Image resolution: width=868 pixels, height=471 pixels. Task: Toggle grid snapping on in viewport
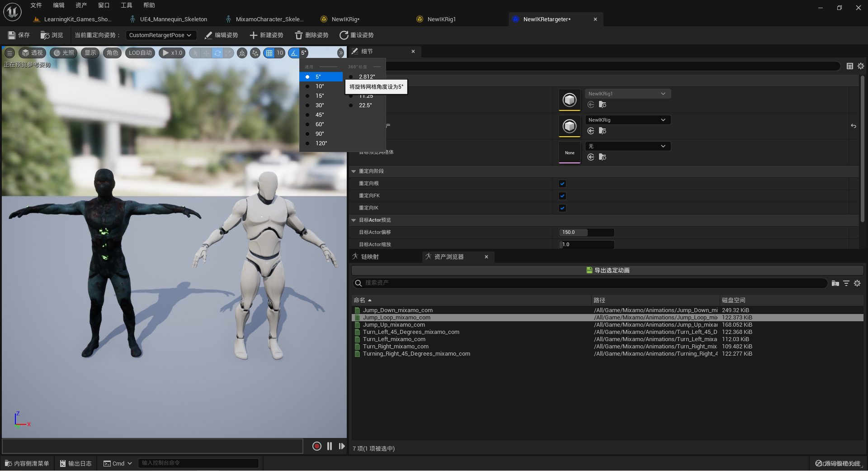click(x=269, y=53)
